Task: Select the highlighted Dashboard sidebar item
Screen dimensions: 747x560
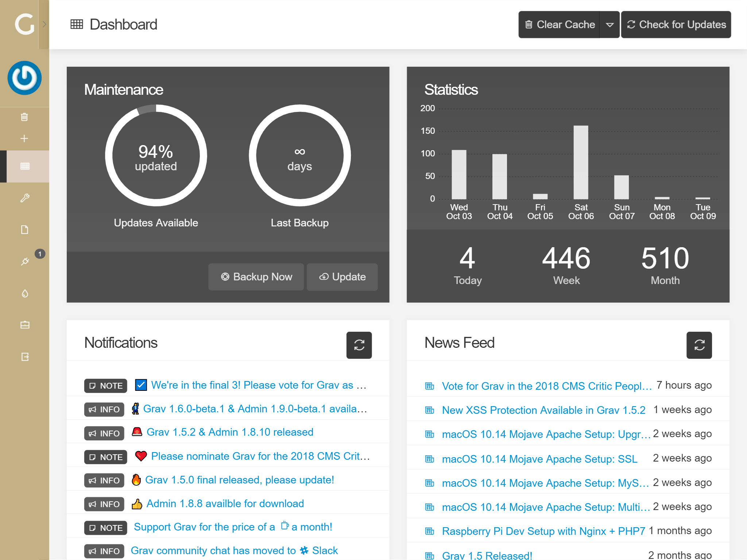Action: [x=24, y=166]
